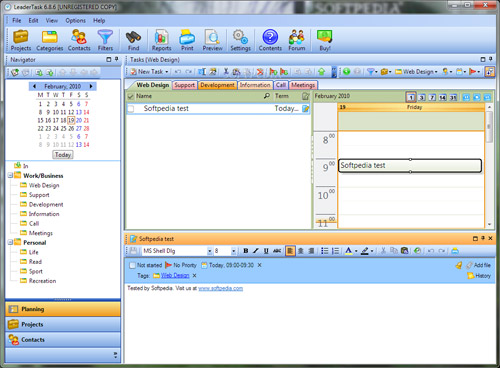500x368 pixels.
Task: Switch to the Meetings tab
Action: tap(303, 85)
